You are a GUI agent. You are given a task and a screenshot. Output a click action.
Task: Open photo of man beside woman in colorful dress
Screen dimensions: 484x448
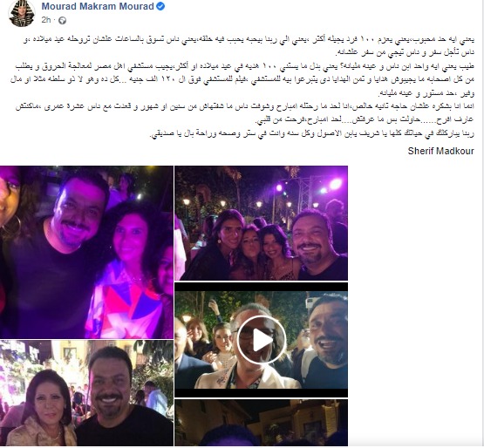coord(86,252)
